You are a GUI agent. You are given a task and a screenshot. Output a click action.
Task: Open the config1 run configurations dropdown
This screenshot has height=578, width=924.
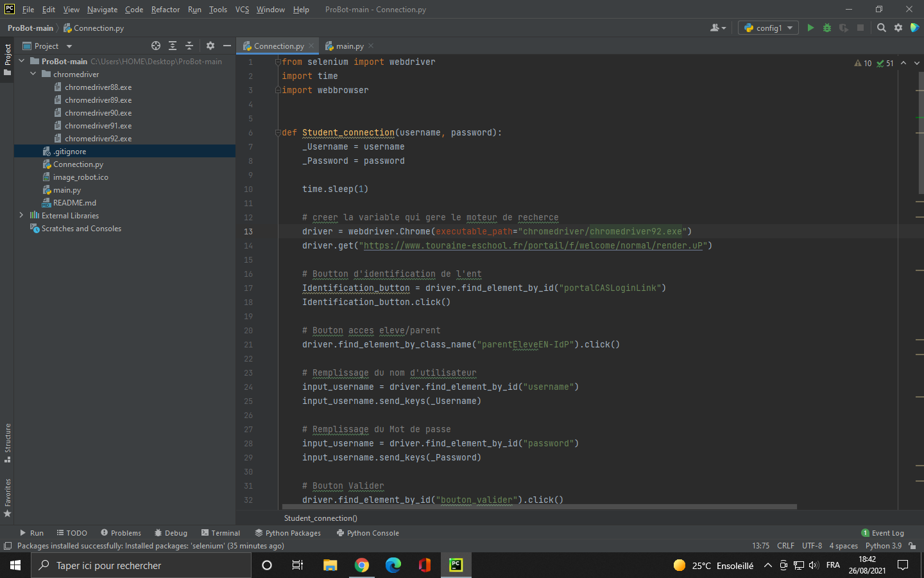pos(767,28)
